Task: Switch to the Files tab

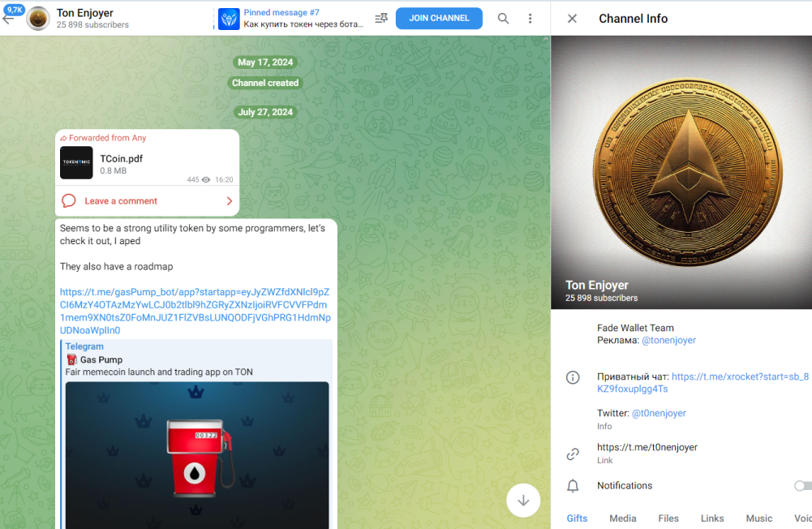Action: (668, 518)
